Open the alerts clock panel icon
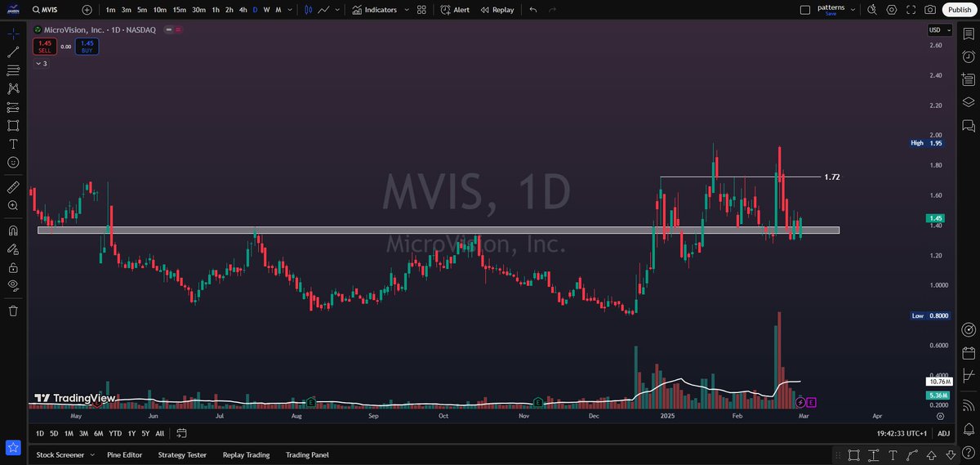 pyautogui.click(x=969, y=57)
